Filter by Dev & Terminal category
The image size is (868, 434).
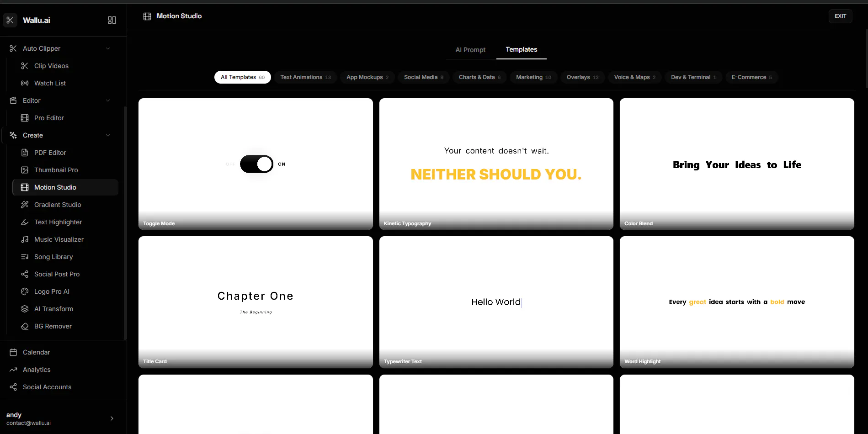[x=693, y=77]
